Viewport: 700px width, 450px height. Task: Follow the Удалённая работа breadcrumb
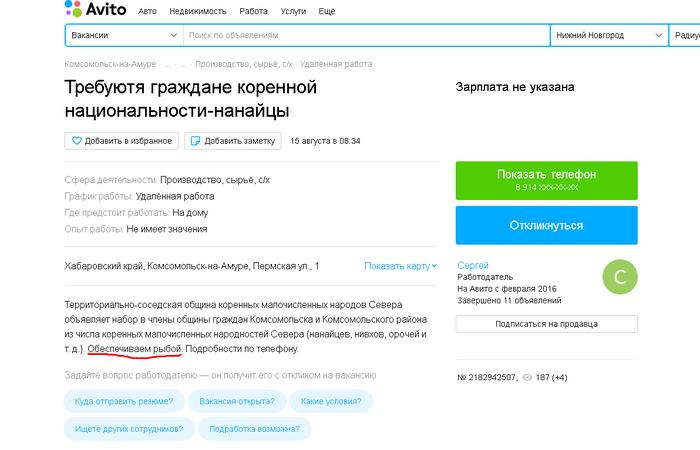[x=336, y=64]
